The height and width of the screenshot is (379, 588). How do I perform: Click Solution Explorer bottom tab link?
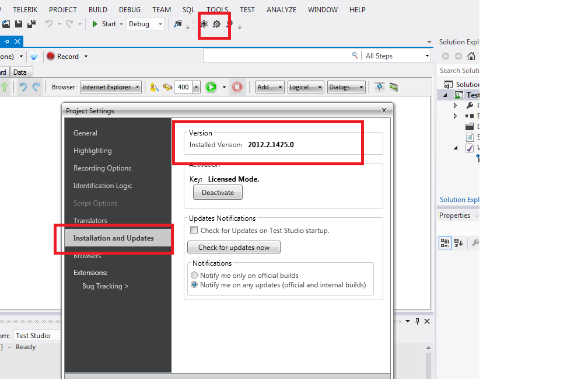[460, 200]
